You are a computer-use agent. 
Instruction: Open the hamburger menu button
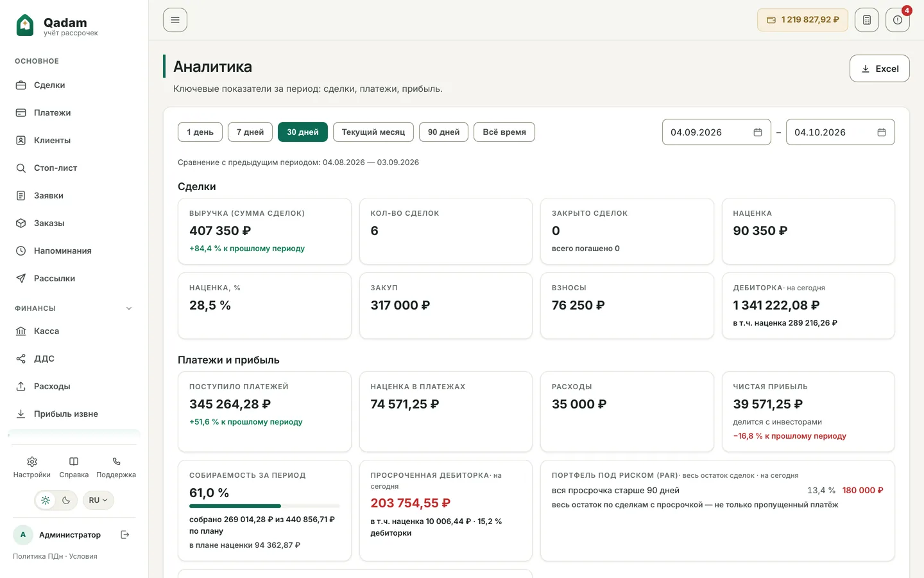point(175,20)
